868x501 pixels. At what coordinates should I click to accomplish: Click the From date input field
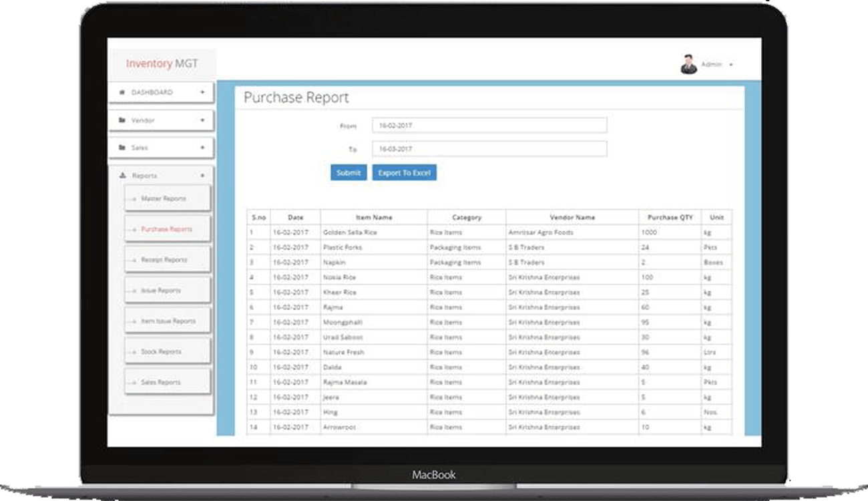point(489,126)
